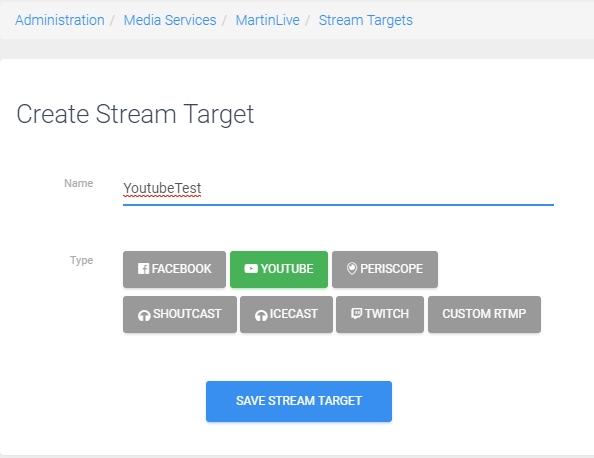594x458 pixels.
Task: Choose the PERISCOPE type option
Action: (385, 269)
